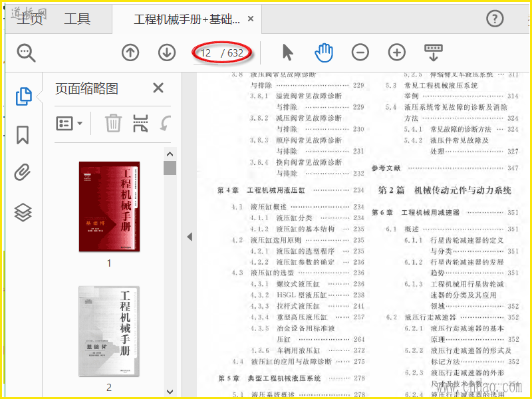Image resolution: width=532 pixels, height=399 pixels.
Task: Rotate page with curved arrow icon
Action: [165, 123]
